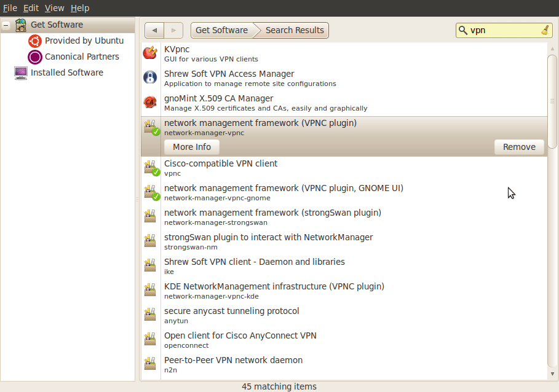
Task: Select Get Software in the sidebar
Action: click(57, 25)
